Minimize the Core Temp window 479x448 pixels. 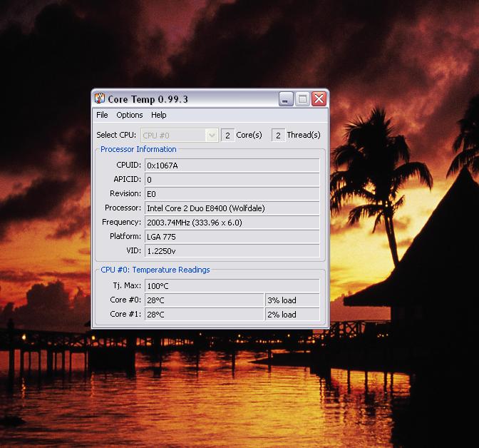coord(286,98)
